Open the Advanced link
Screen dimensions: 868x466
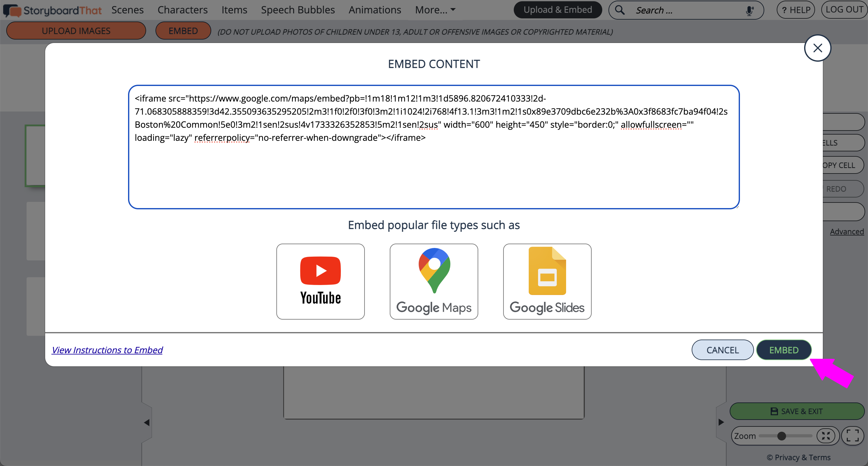click(847, 231)
